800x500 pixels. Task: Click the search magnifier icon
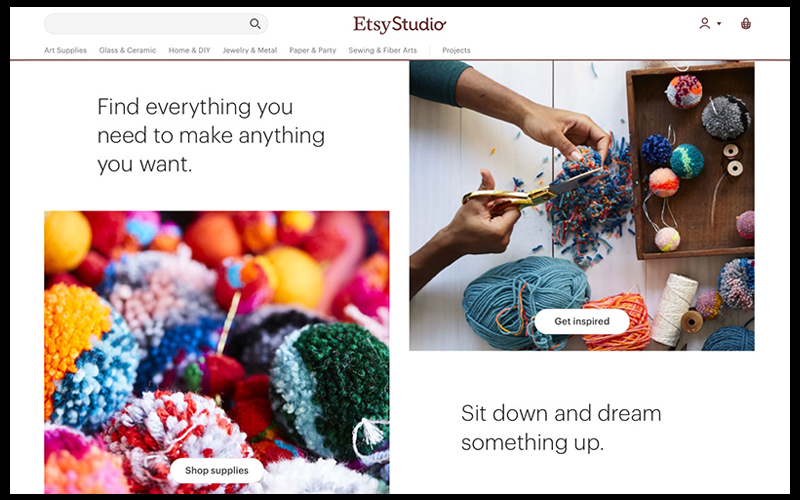point(255,23)
